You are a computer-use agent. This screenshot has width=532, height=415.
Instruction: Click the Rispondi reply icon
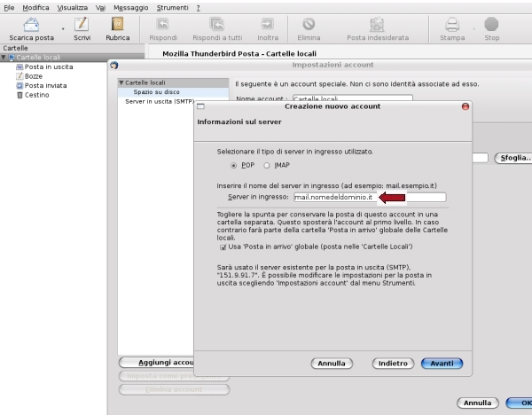click(163, 25)
